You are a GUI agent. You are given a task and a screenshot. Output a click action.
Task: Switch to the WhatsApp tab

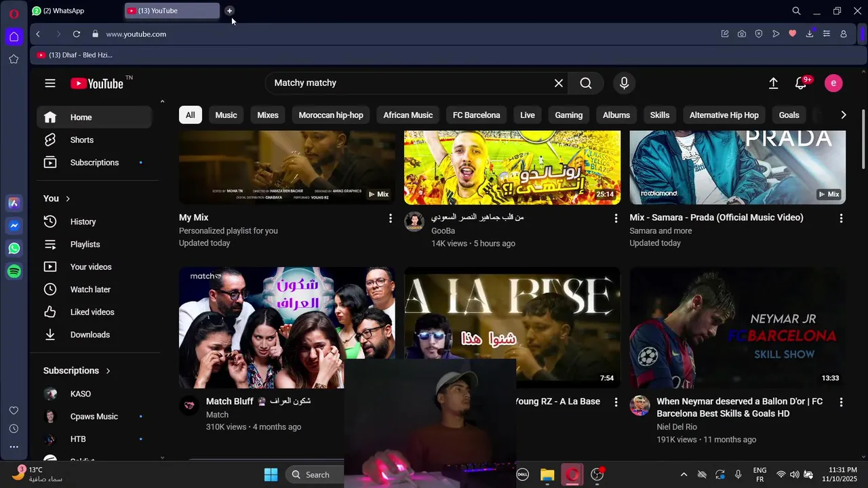pos(76,11)
